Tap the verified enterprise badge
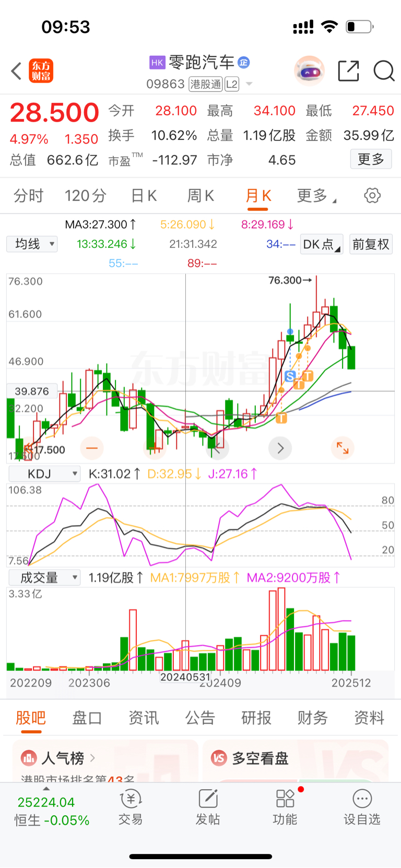401x868 pixels. [x=244, y=63]
